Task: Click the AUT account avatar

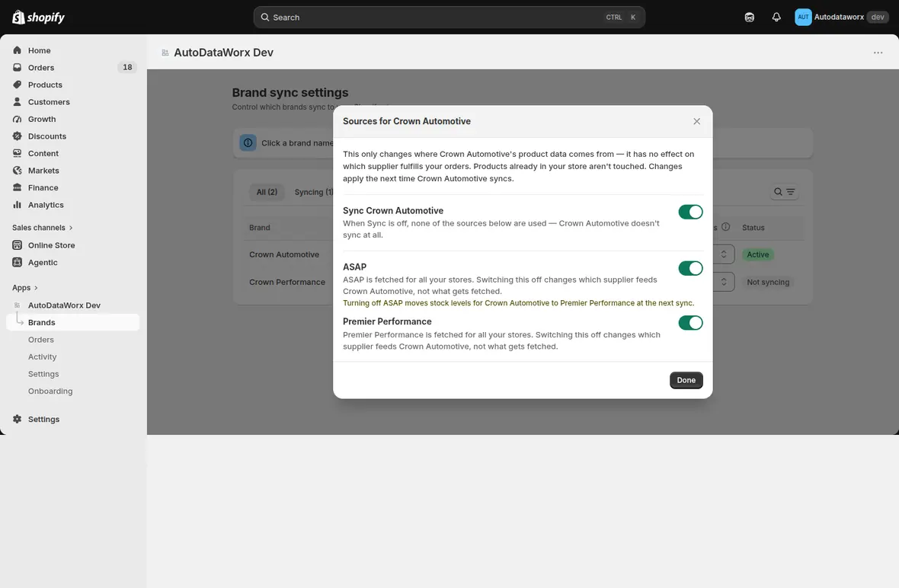Action: tap(803, 18)
